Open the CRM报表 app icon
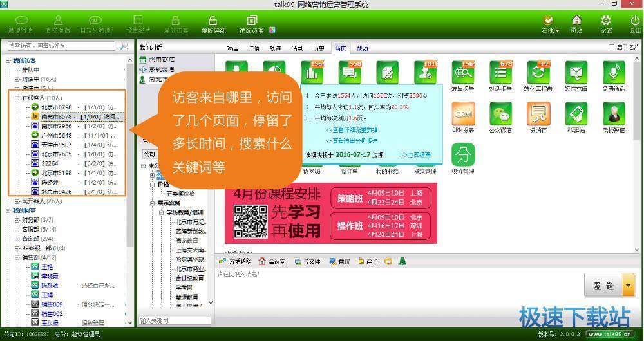 pyautogui.click(x=463, y=114)
